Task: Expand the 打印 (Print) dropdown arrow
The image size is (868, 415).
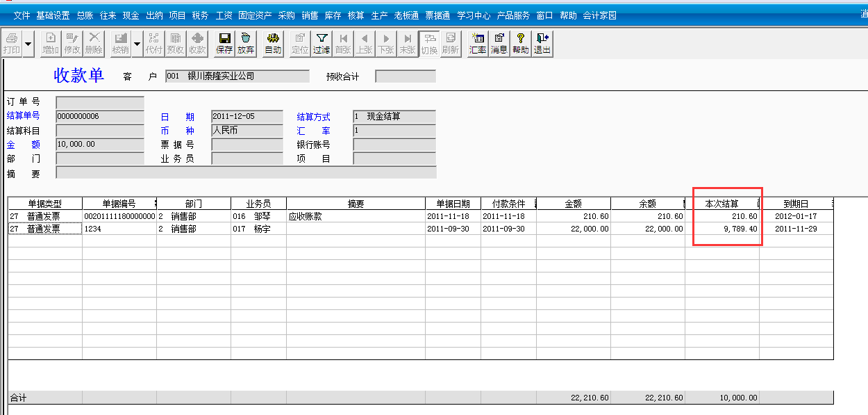Action: pyautogui.click(x=28, y=44)
